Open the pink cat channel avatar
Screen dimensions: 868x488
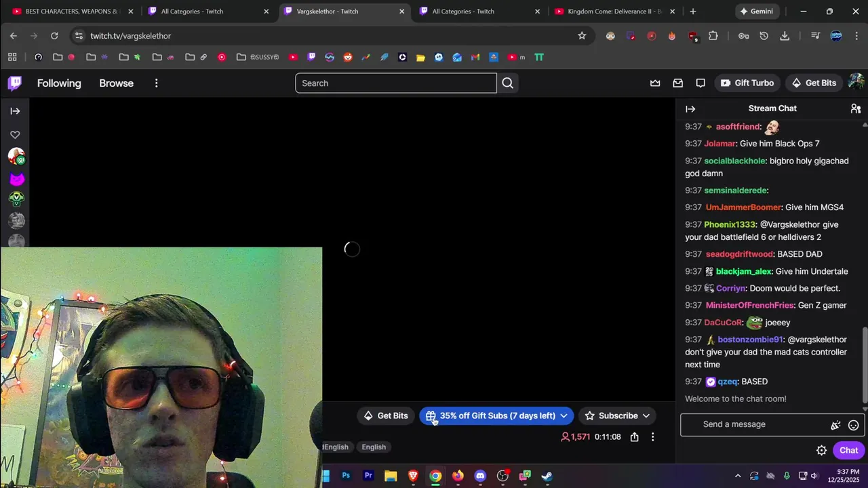click(x=16, y=179)
